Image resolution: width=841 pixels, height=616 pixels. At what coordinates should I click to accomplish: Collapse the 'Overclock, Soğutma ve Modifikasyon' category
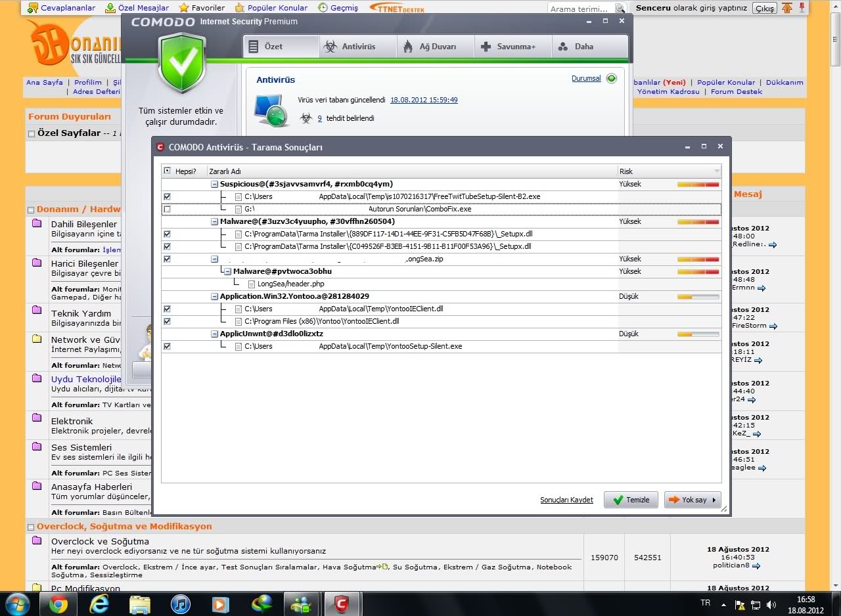[x=31, y=527]
